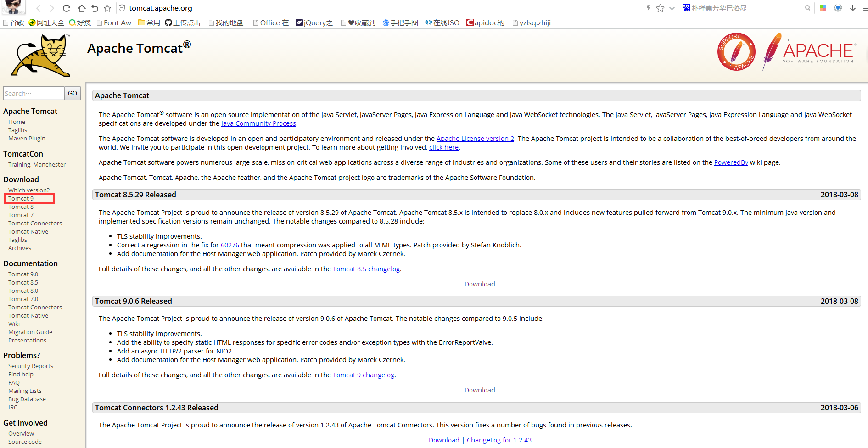Open the Presentations link
The image size is (868, 448).
(27, 340)
